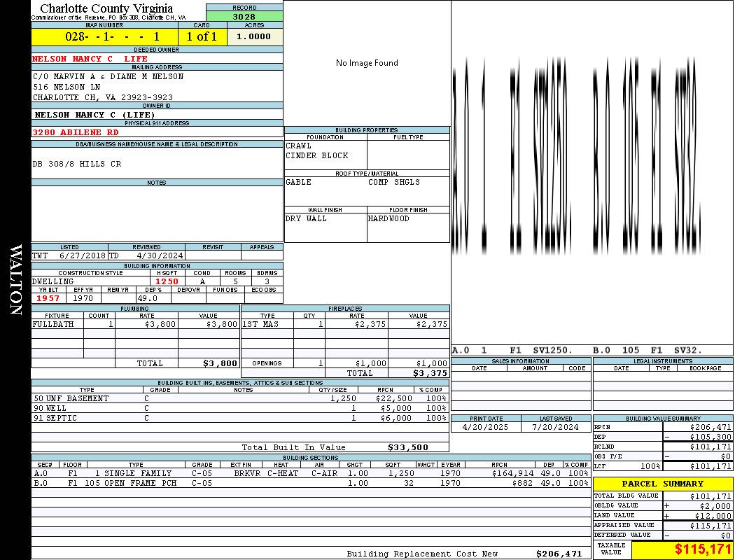Click fireplaces total $3,375
The height and width of the screenshot is (560, 735).
point(430,374)
